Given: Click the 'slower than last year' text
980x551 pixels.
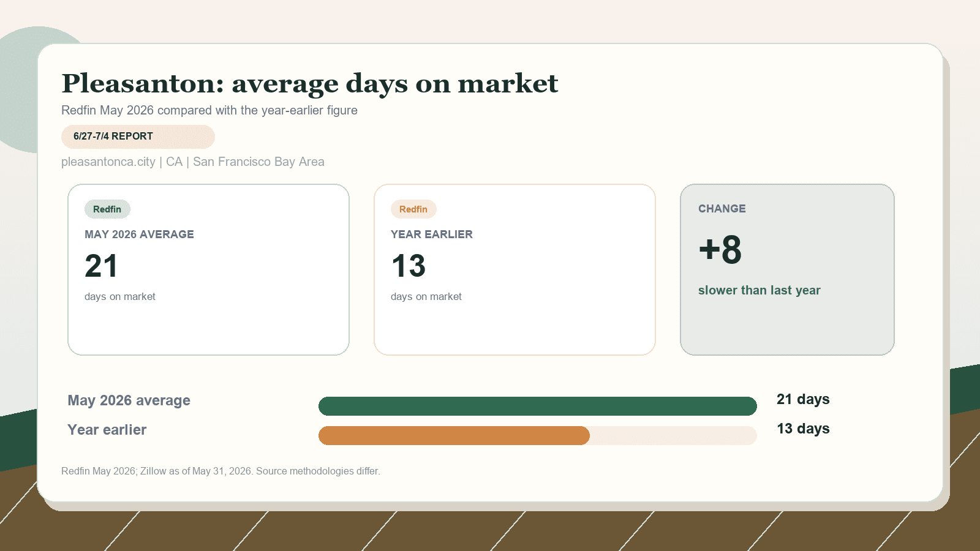Looking at the screenshot, I should coord(759,290).
